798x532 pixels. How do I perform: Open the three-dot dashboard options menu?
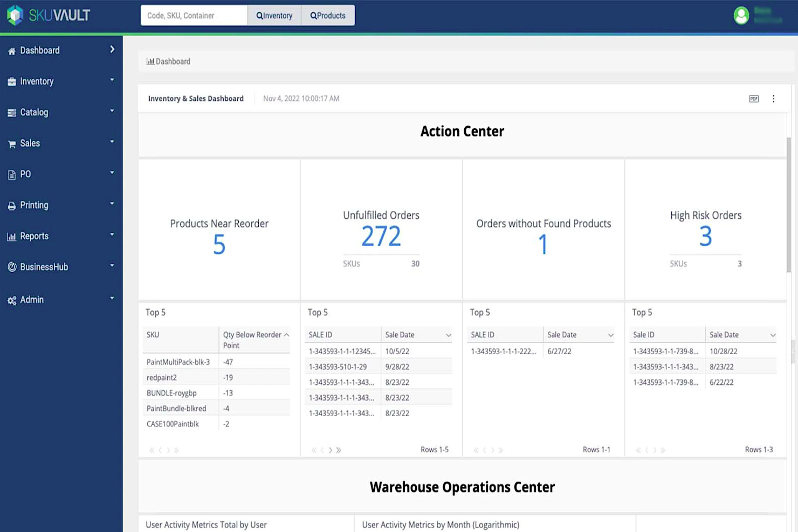click(774, 99)
